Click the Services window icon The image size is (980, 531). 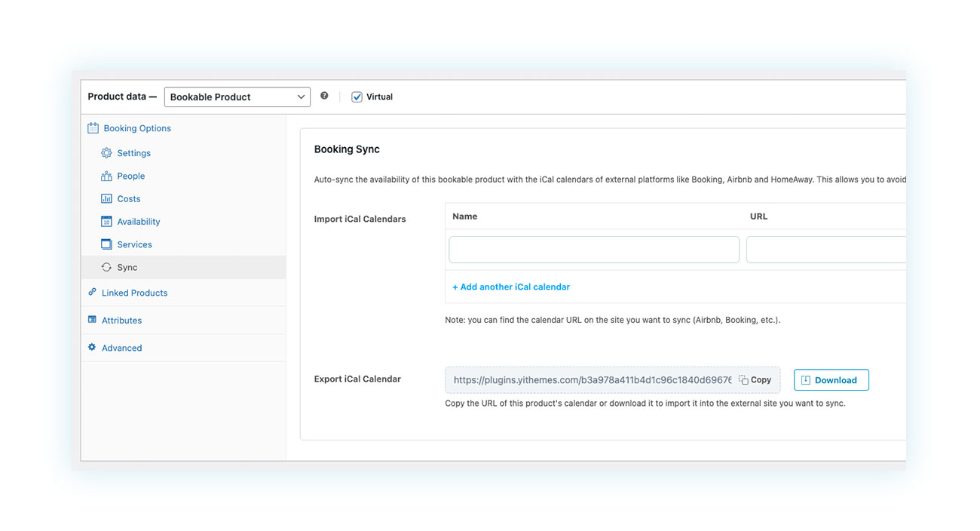tap(106, 244)
